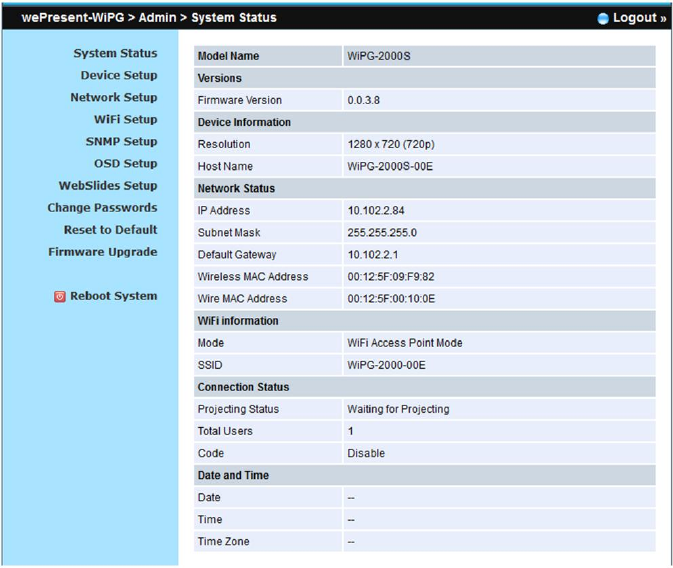Screen dimensions: 673x568
Task: Select SSID value WiPG-2000-00E
Action: pyautogui.click(x=386, y=365)
